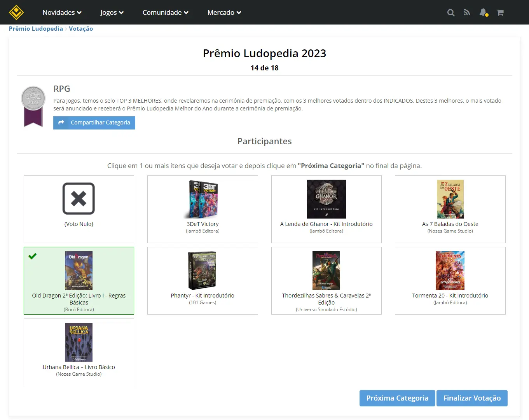Expand the Novidades dropdown menu
Image resolution: width=529 pixels, height=420 pixels.
(62, 12)
